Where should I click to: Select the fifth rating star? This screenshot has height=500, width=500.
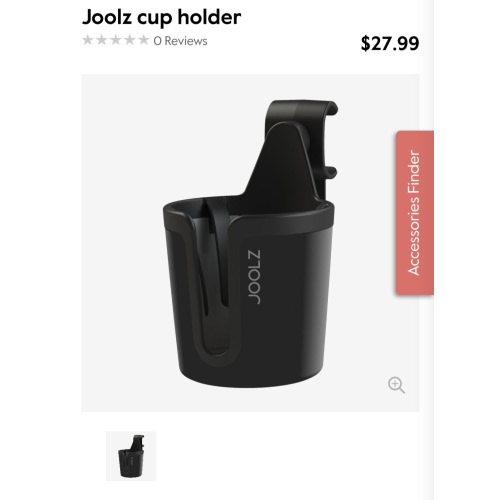(x=144, y=40)
